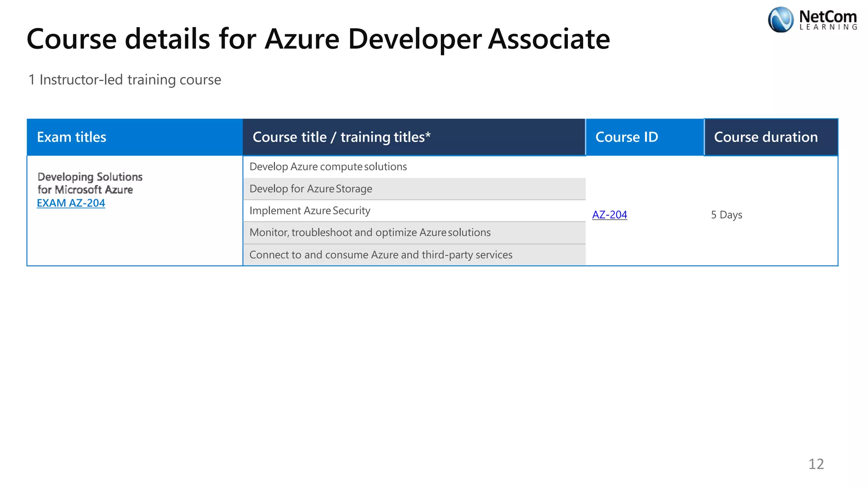
Task: Select the Course duration column header
Action: pos(771,137)
